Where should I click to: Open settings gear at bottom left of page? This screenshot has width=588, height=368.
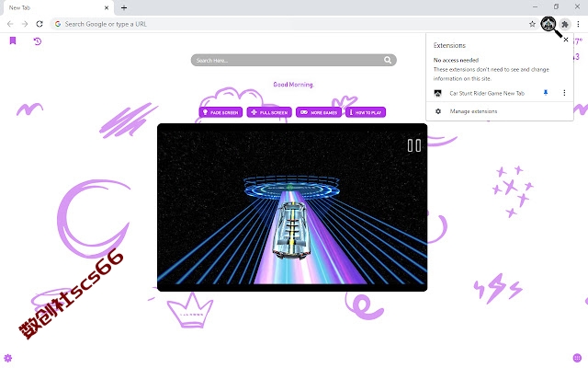click(8, 358)
